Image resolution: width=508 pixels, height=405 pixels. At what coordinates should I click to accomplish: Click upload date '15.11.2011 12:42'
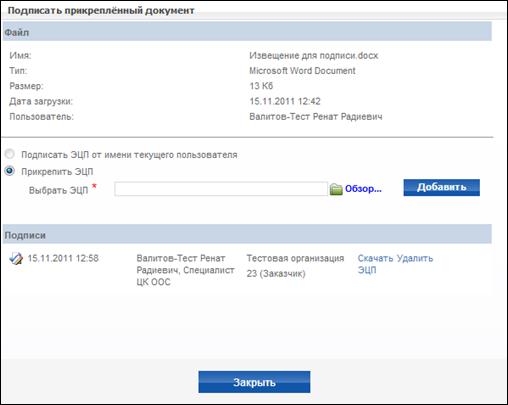coord(285,101)
